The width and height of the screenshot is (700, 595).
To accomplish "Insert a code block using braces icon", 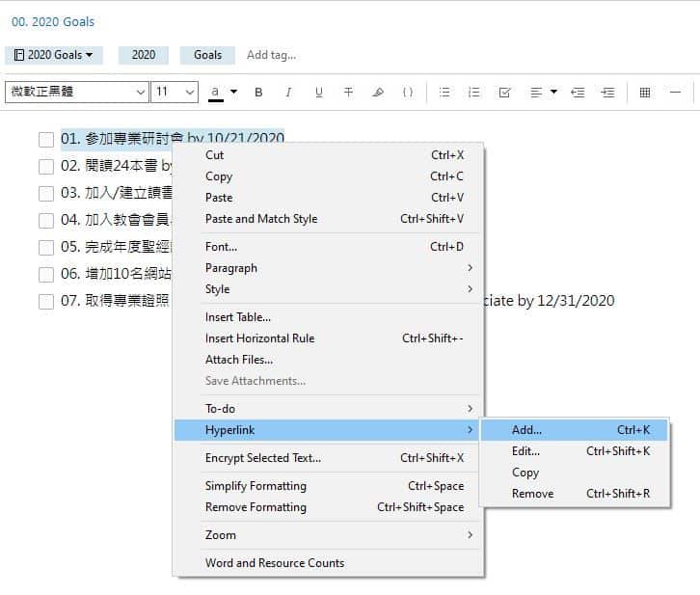I will 408,93.
